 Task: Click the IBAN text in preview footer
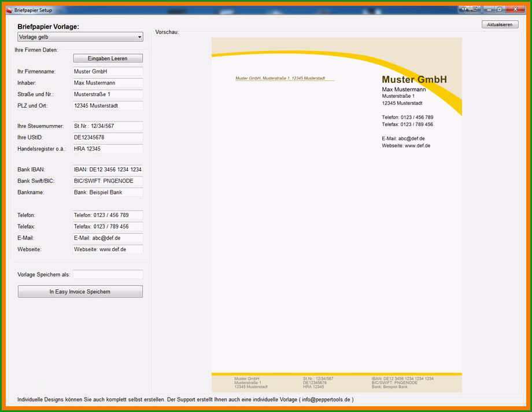[402, 378]
